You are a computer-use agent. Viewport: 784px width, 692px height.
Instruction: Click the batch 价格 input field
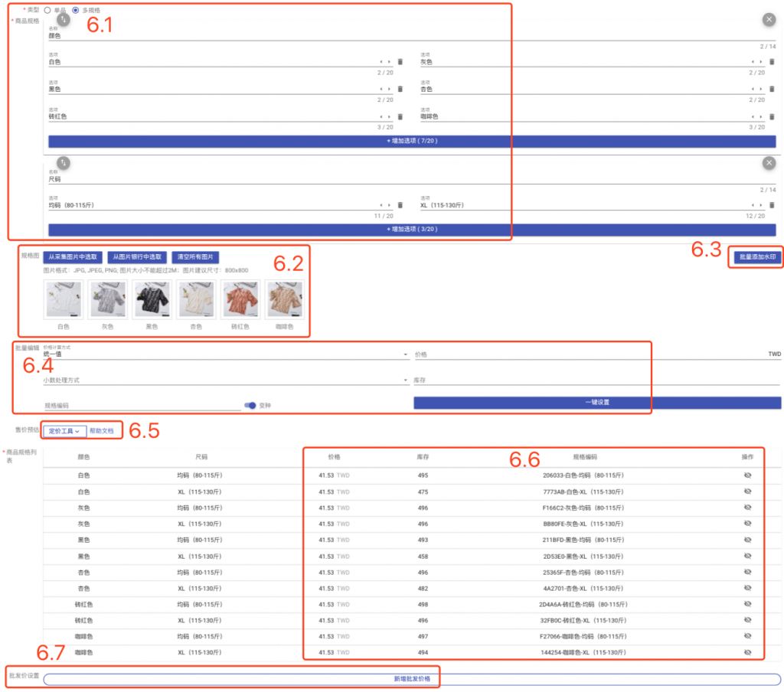tap(590, 354)
